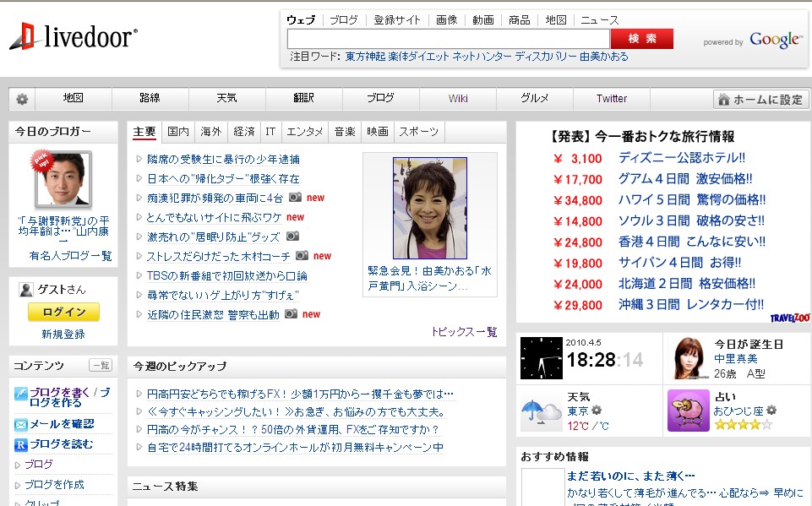Click the house icon in ホームに設定
This screenshot has height=506, width=812.
pyautogui.click(x=724, y=99)
